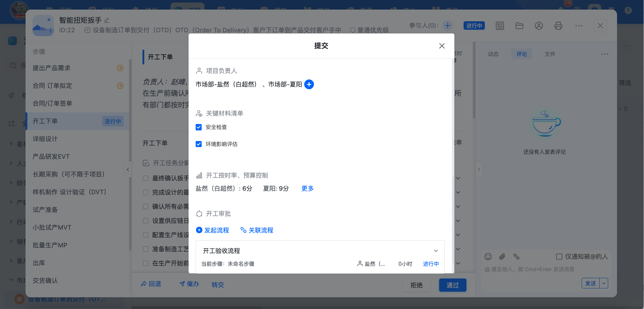
Task: Open the comments panel ellipsis menu
Action: coord(605,54)
